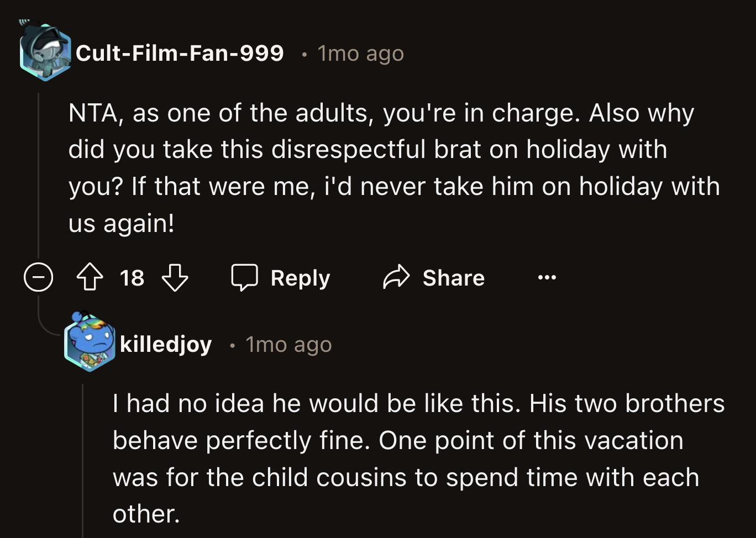756x538 pixels.
Task: Click the Reply speech bubble icon
Action: (x=246, y=277)
